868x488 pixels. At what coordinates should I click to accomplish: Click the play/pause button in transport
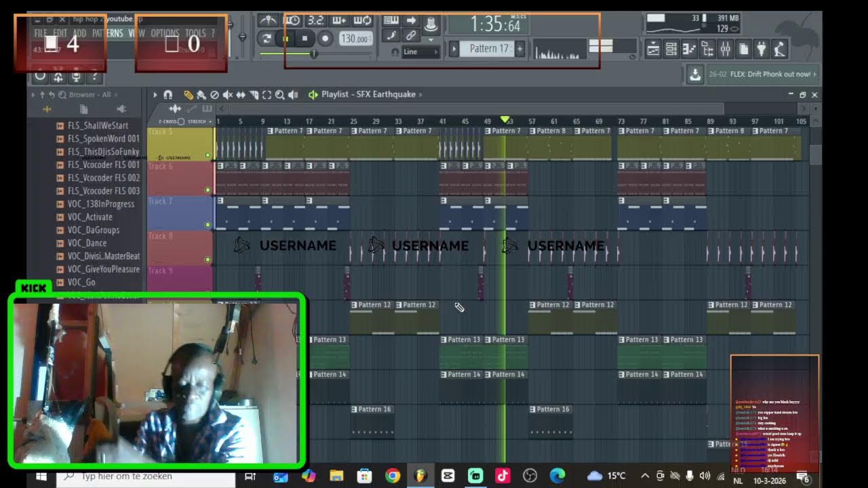pyautogui.click(x=285, y=39)
